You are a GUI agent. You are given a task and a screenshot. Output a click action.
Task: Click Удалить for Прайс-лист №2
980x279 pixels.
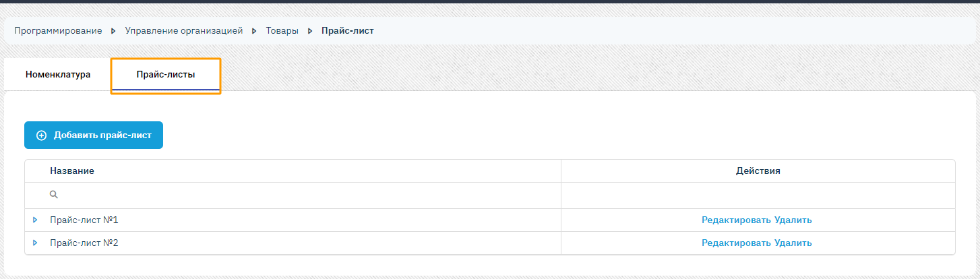[793, 243]
